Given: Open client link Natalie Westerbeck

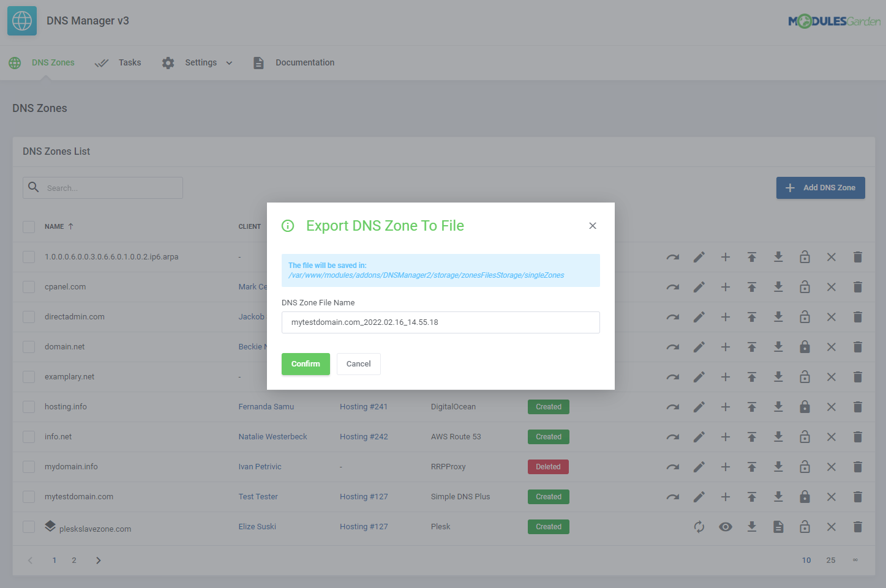Looking at the screenshot, I should pos(272,437).
